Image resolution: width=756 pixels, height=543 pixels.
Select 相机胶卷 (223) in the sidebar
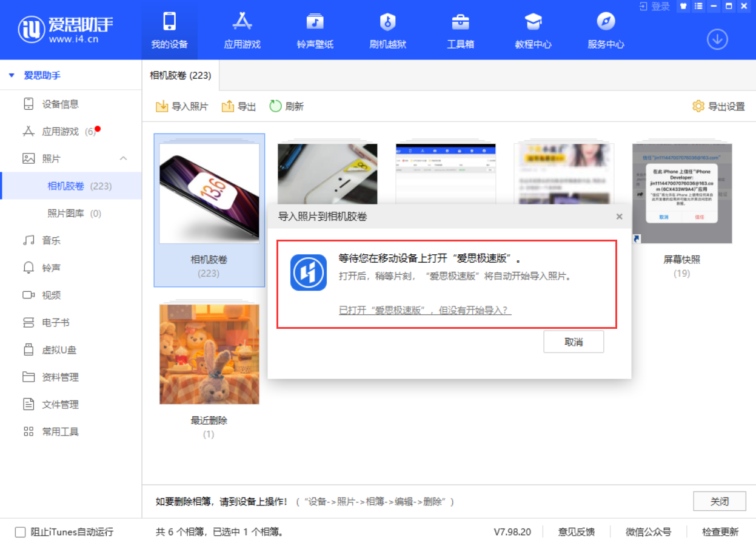coord(71,186)
